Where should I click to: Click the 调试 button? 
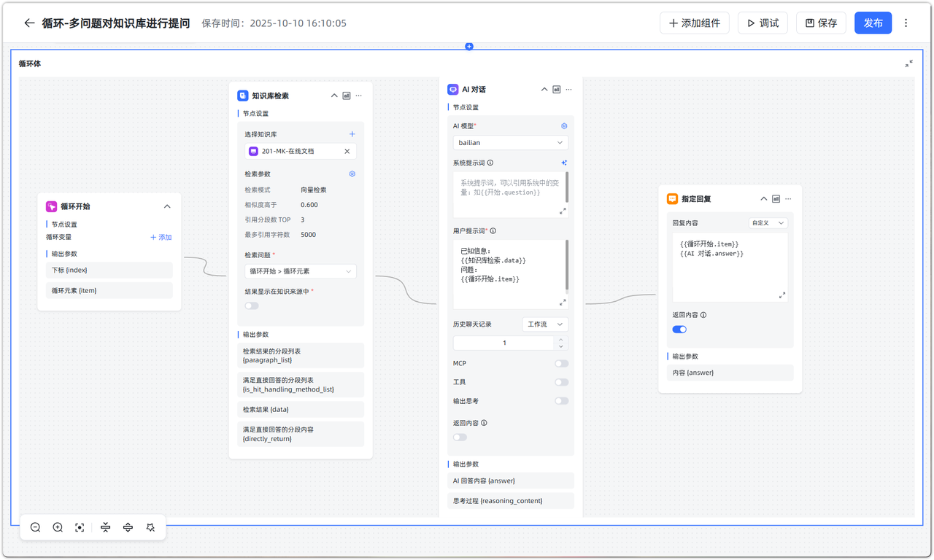763,23
